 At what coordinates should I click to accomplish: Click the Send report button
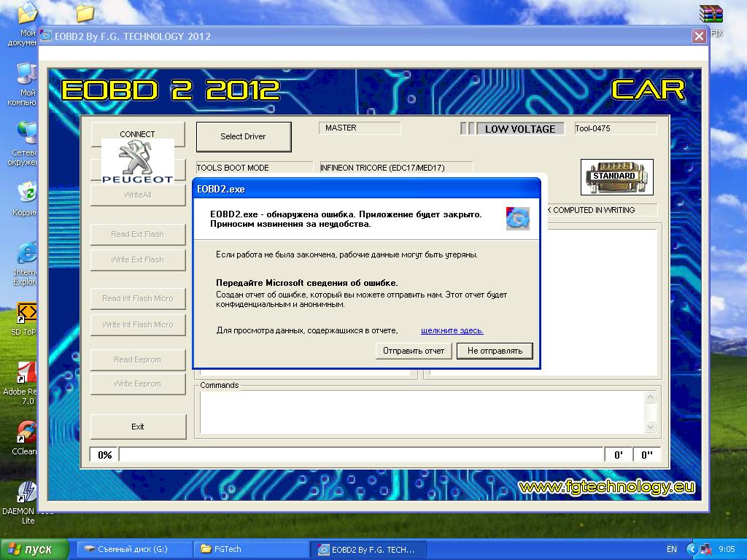coord(414,351)
